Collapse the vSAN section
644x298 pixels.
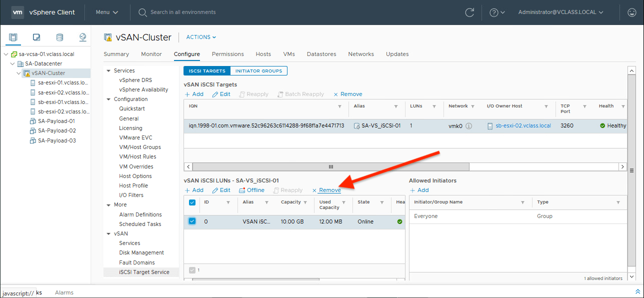coord(108,233)
